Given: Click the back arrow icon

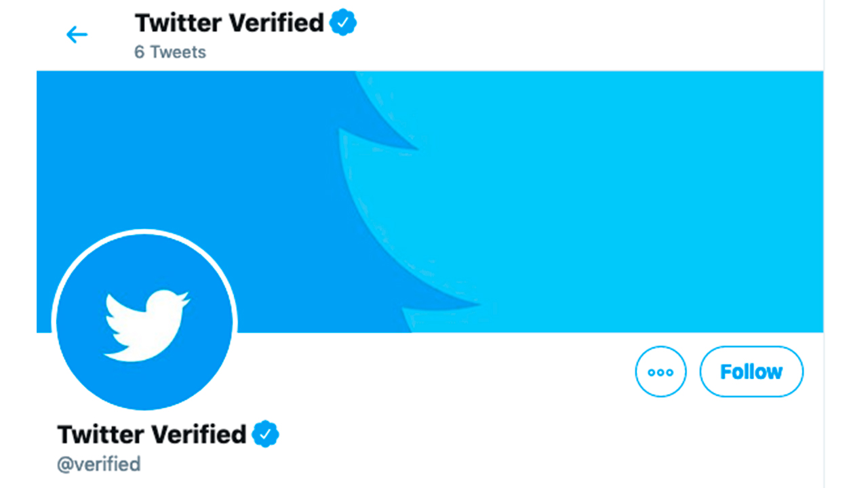Looking at the screenshot, I should pos(77,35).
